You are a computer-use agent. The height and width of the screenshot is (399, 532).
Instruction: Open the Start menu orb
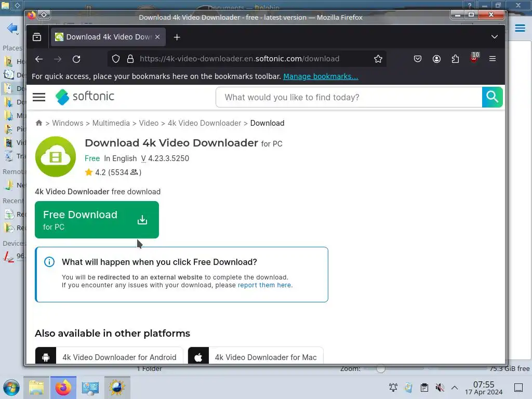(11, 388)
